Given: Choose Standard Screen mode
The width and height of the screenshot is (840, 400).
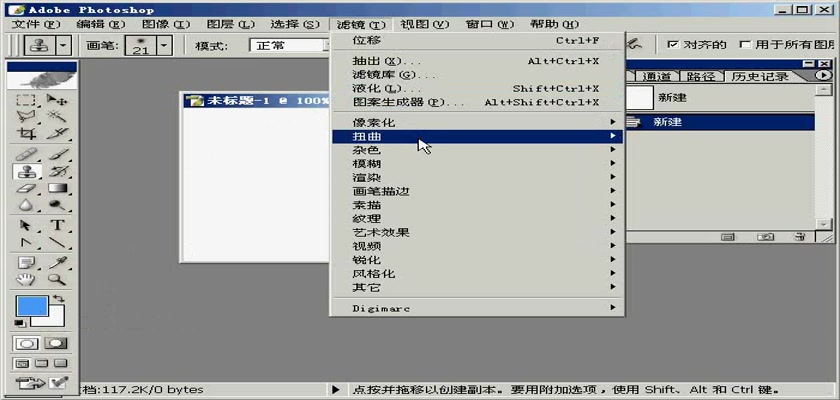Looking at the screenshot, I should click(22, 363).
